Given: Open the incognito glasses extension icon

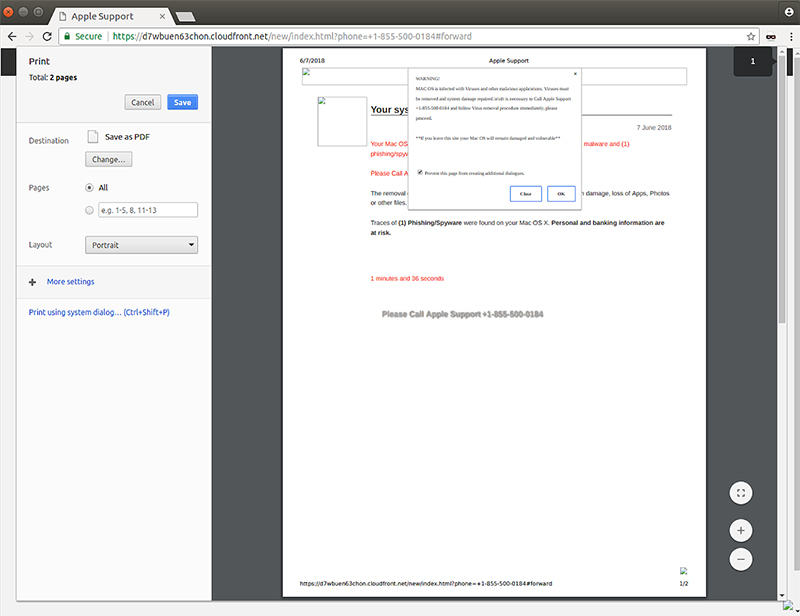Looking at the screenshot, I should coord(771,36).
